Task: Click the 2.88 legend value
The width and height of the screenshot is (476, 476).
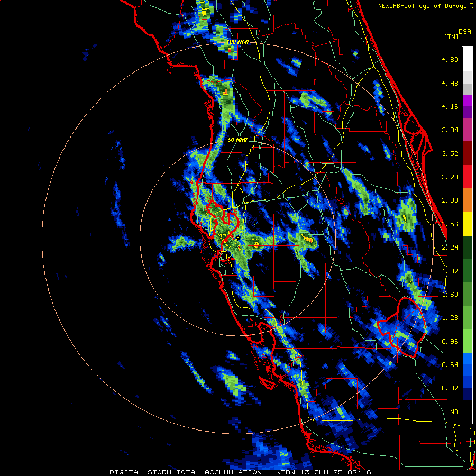Action: [450, 200]
